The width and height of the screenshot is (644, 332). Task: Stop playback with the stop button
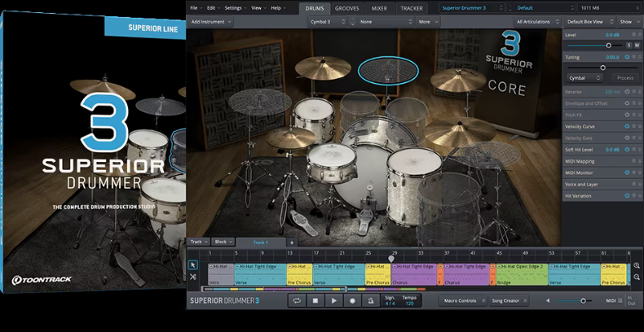(x=316, y=301)
